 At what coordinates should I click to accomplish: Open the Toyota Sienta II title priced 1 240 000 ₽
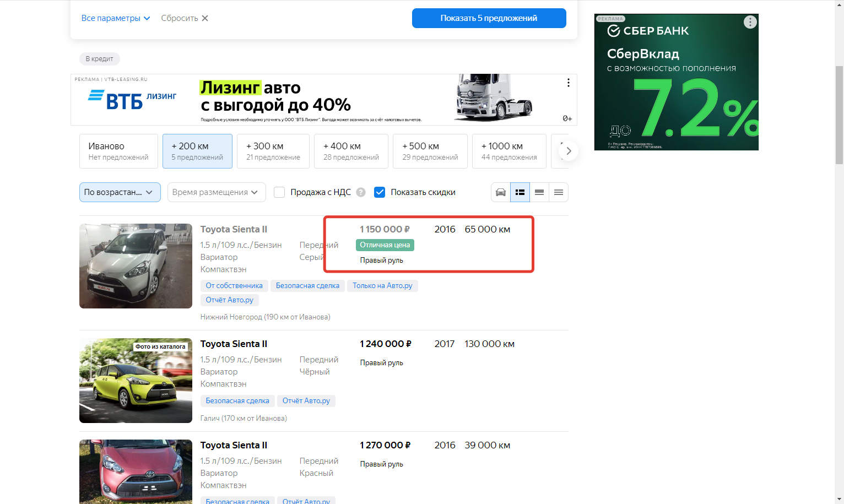coord(234,344)
